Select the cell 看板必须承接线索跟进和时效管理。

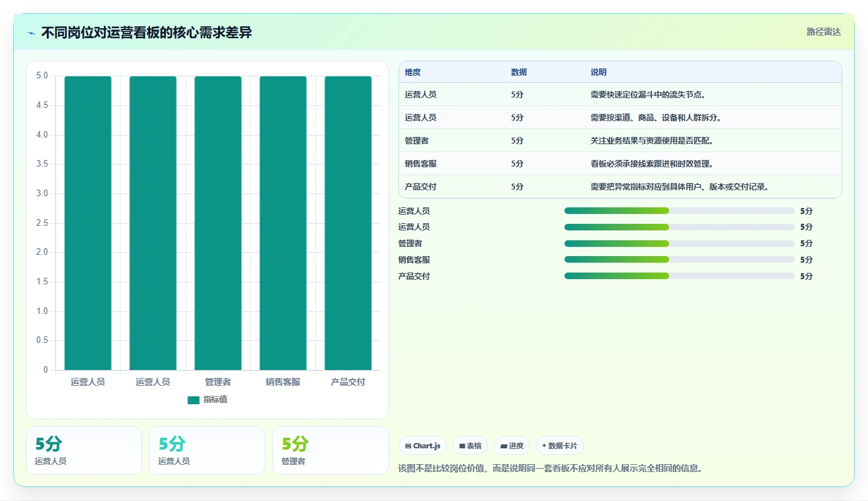tap(653, 164)
